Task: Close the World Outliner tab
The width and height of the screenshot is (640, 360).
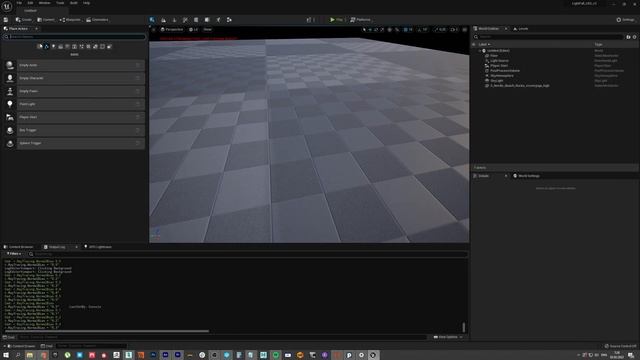Action: 506,29
